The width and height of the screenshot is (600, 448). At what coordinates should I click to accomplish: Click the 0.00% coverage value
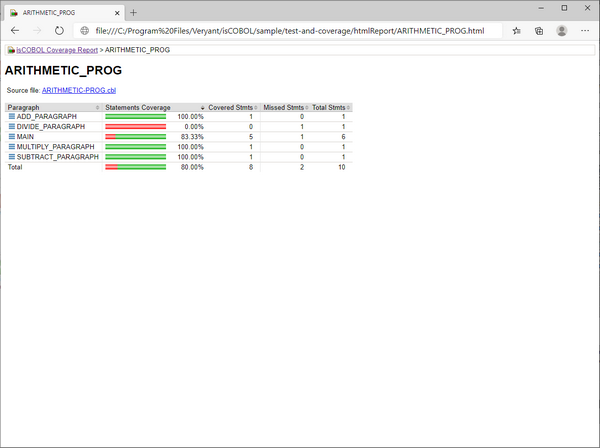tap(194, 127)
